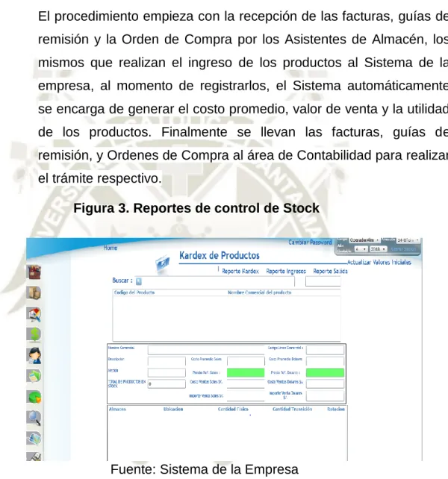Click the Total de Productos en Stock field
Viewport: 448px width, 479px height.
click(167, 384)
